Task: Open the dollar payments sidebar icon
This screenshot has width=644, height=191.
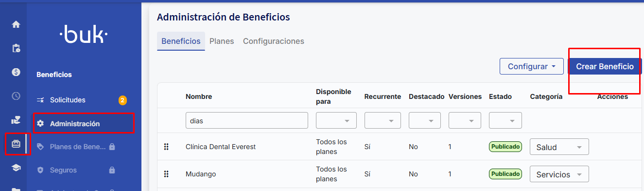Action: 16,72
